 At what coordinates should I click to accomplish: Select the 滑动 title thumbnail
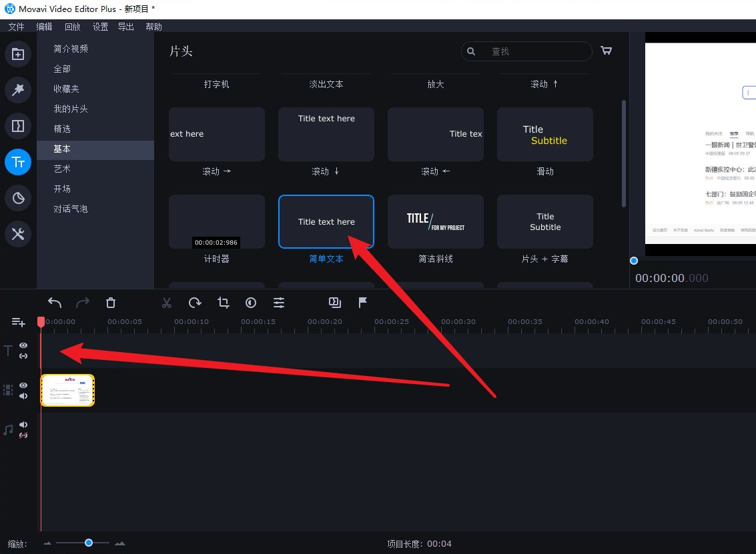(545, 134)
